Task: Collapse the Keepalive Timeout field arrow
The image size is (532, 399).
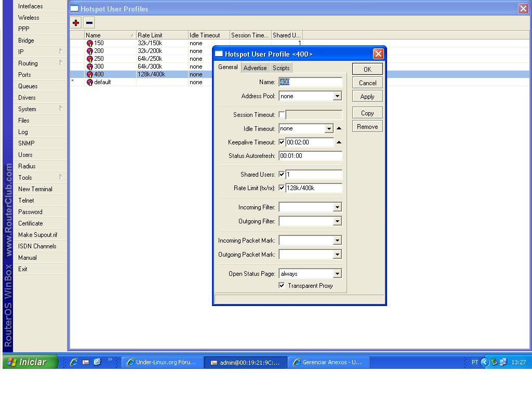Action: tap(339, 142)
